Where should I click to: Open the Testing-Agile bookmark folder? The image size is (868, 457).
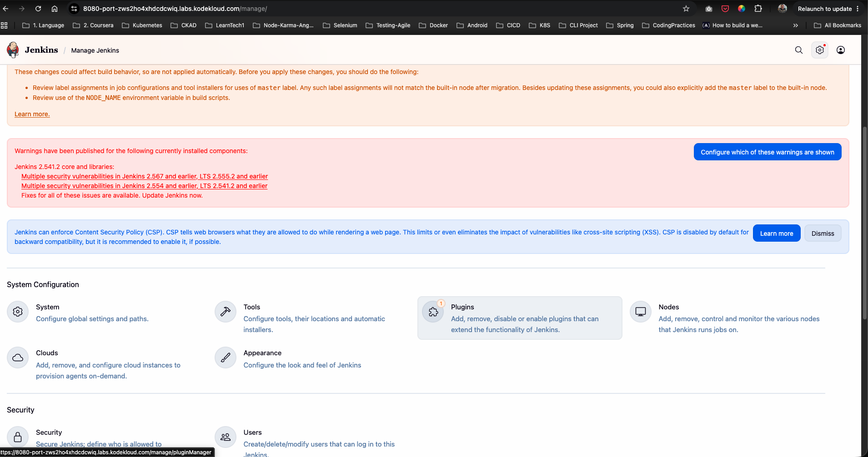click(388, 25)
